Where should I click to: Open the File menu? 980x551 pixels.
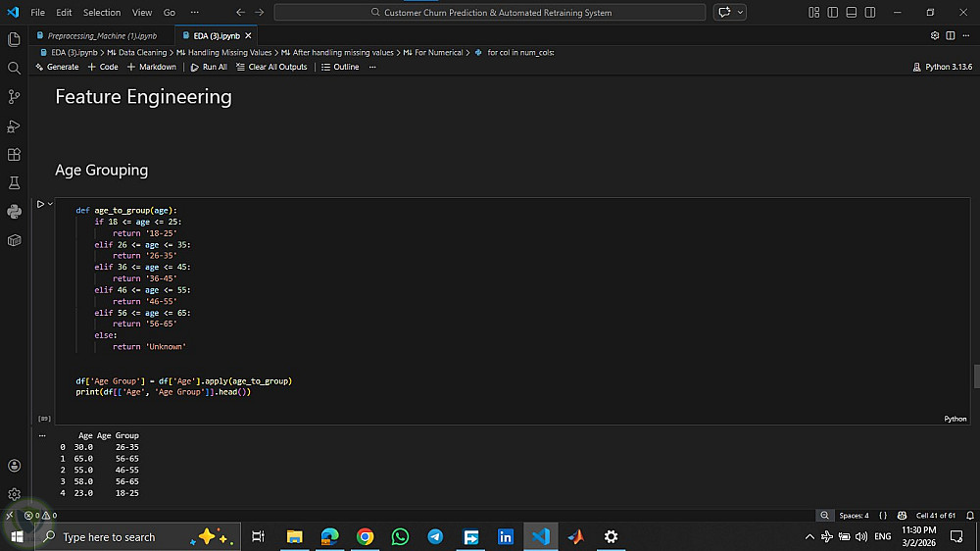click(x=37, y=12)
